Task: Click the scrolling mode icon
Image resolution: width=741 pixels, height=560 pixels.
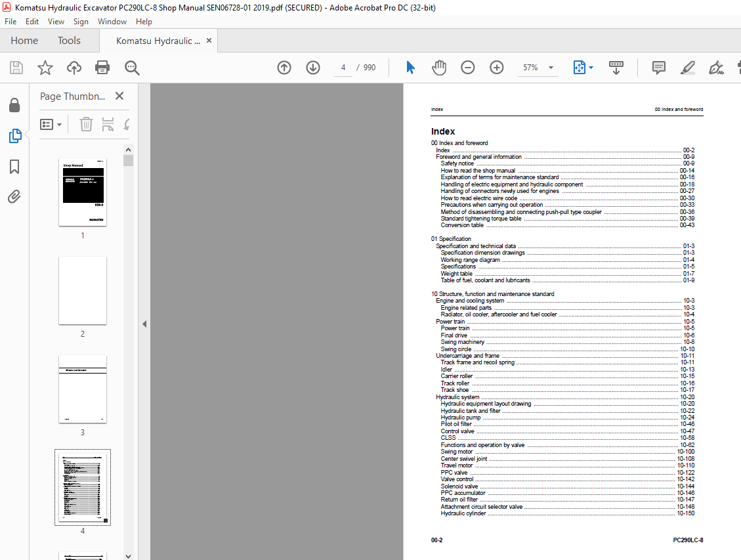Action: click(616, 68)
